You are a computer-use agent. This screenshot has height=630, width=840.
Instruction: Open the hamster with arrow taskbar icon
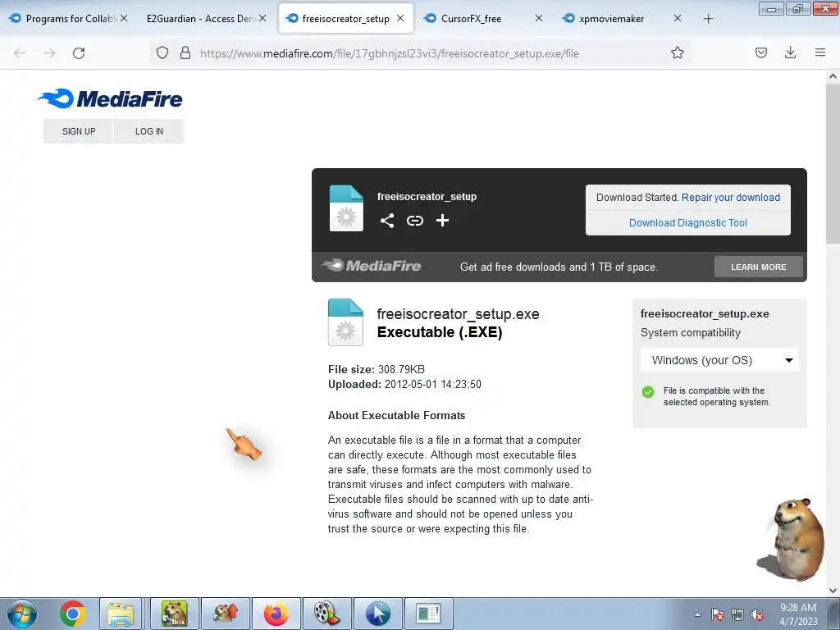[226, 614]
